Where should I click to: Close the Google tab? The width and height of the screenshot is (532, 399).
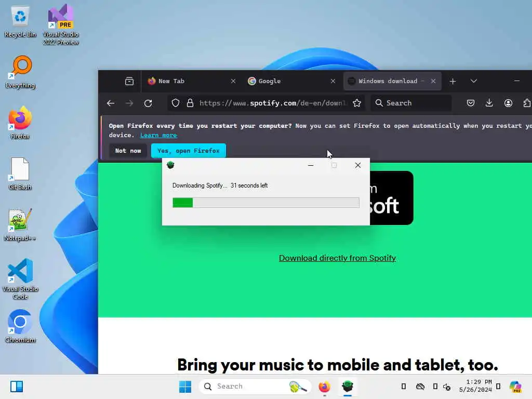tap(333, 81)
